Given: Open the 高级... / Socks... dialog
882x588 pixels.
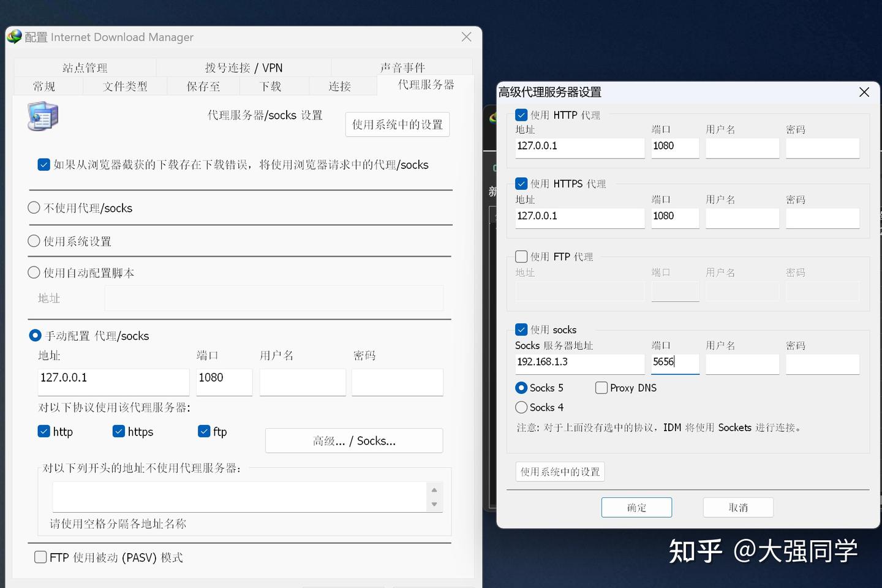Looking at the screenshot, I should click(x=353, y=440).
